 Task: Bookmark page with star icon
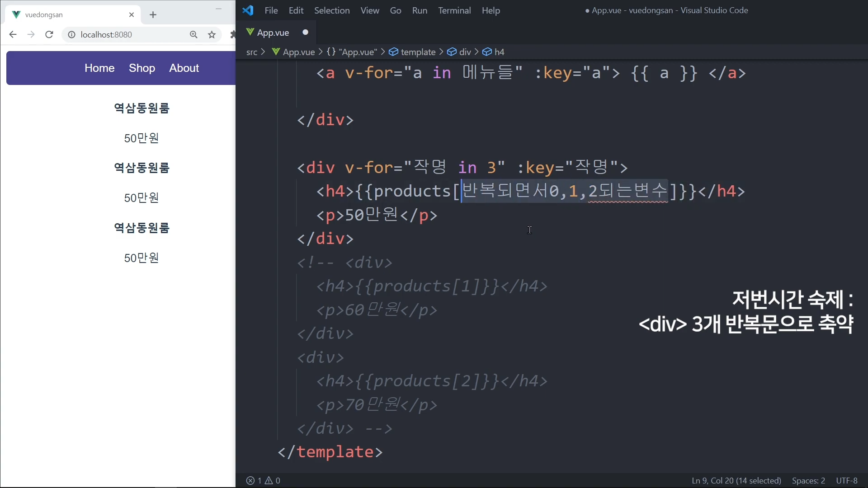pyautogui.click(x=212, y=35)
